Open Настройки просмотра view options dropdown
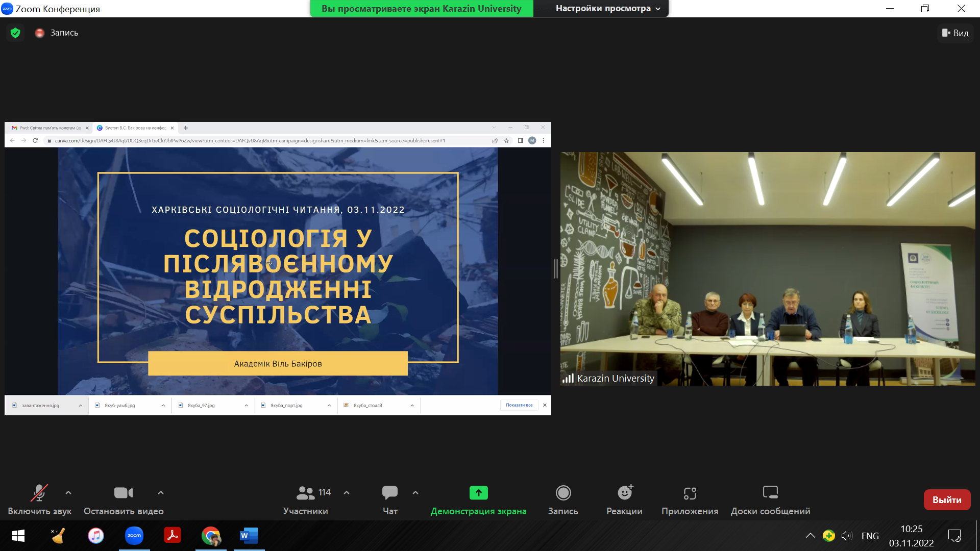 coord(607,9)
